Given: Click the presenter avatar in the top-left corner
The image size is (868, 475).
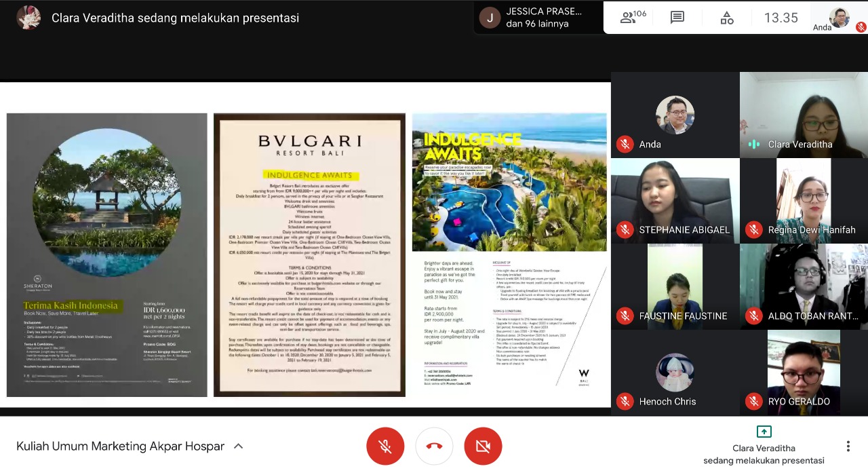Looking at the screenshot, I should pyautogui.click(x=28, y=18).
